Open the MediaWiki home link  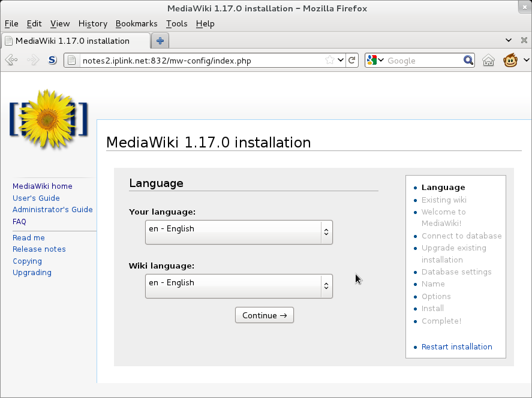click(43, 186)
